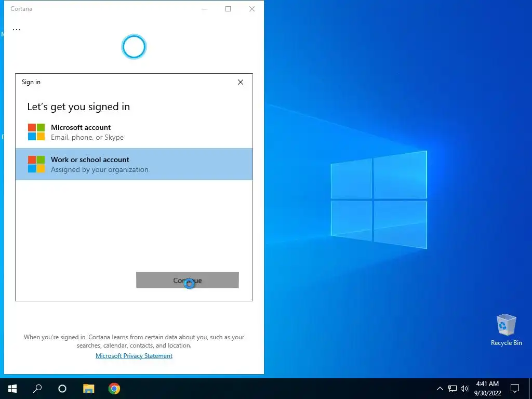
Task: Click the Cortana circle logo
Action: coord(134,47)
